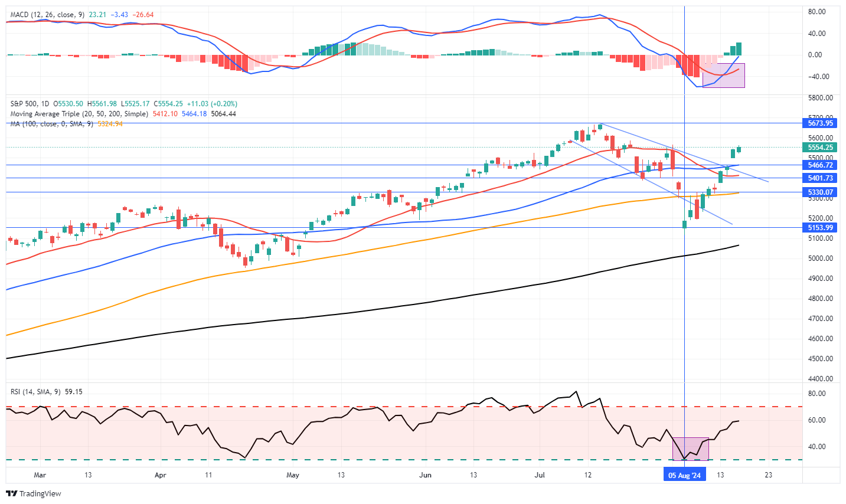Click the Apr label on the time axis

click(160, 474)
